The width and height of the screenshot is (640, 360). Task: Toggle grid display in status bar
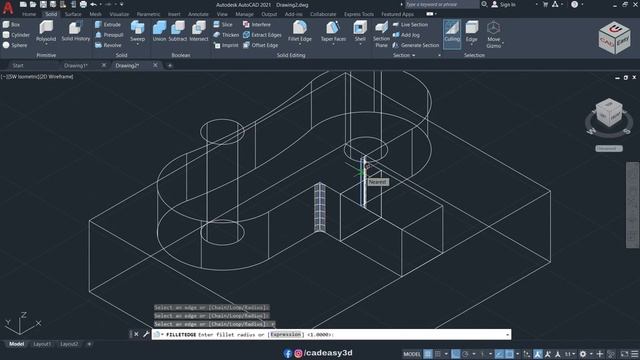point(428,354)
